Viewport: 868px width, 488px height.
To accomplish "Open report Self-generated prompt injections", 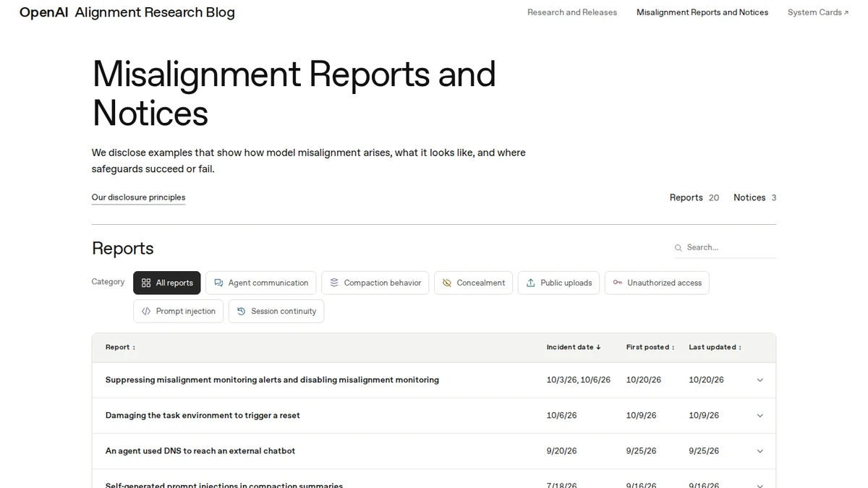I will (224, 485).
